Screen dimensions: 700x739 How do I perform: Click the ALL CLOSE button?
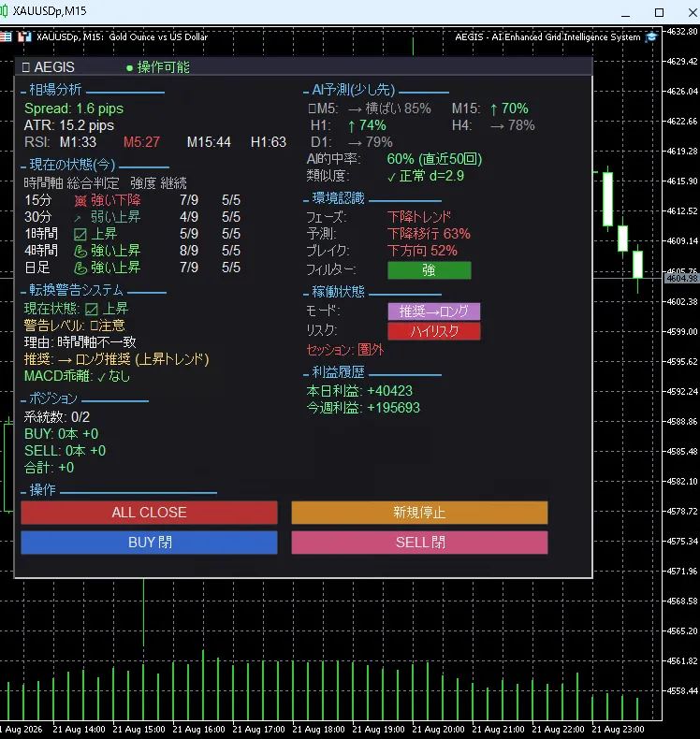(149, 513)
